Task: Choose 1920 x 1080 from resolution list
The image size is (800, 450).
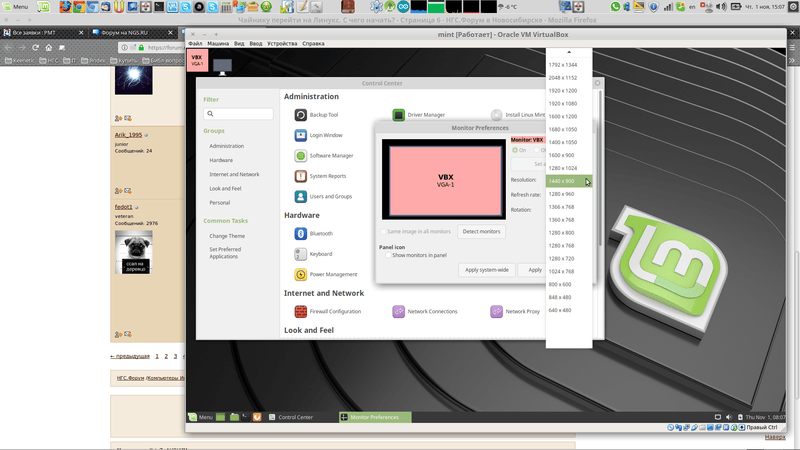Action: click(562, 104)
